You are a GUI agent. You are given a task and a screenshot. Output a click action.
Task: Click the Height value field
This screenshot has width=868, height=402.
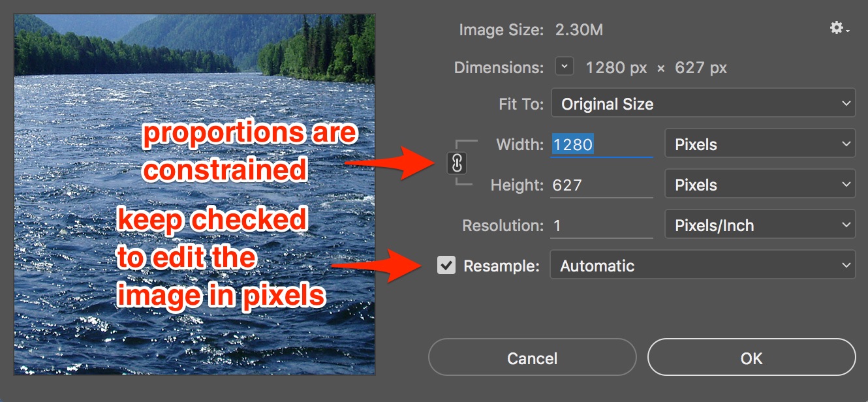pyautogui.click(x=601, y=185)
